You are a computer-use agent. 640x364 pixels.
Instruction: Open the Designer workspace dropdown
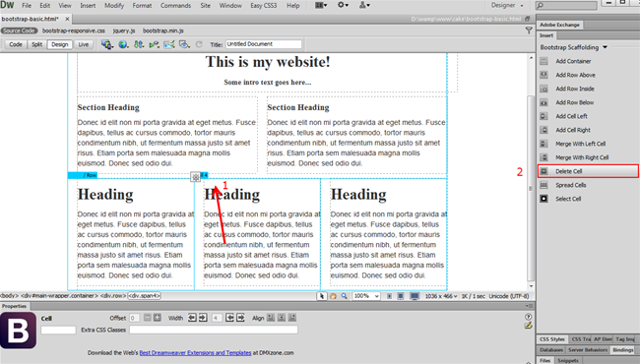click(506, 5)
